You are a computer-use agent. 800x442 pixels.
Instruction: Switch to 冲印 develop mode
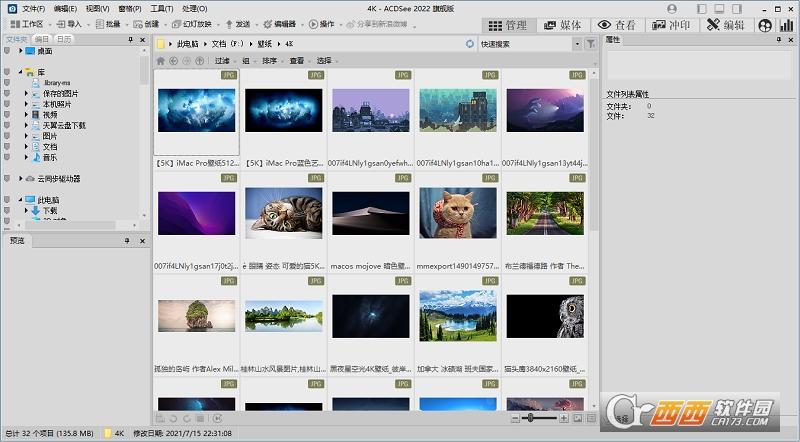(x=671, y=25)
